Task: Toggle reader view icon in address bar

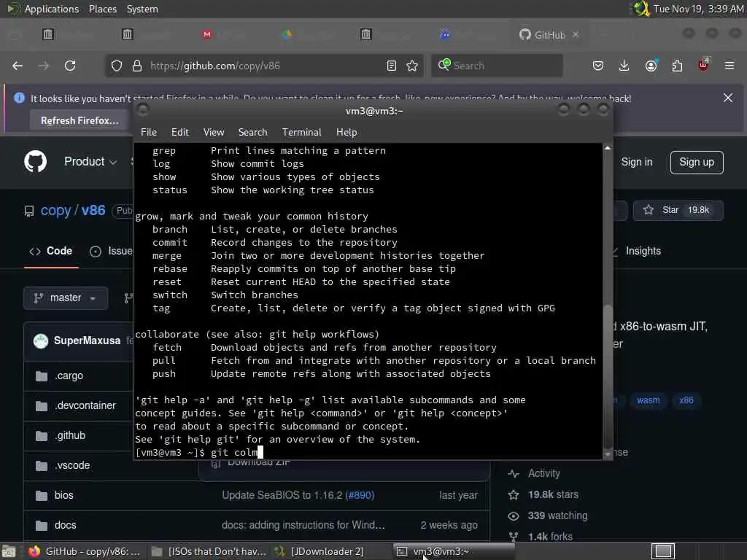Action: point(392,66)
